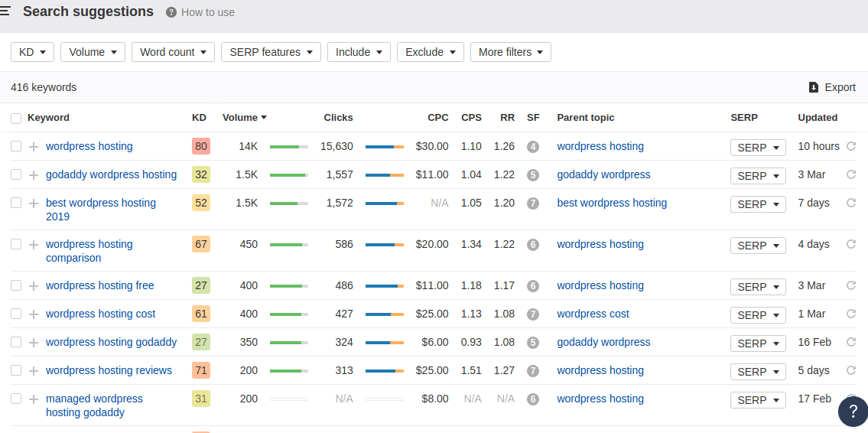Image resolution: width=868 pixels, height=433 pixels.
Task: Click the How to use link
Action: pyautogui.click(x=207, y=12)
